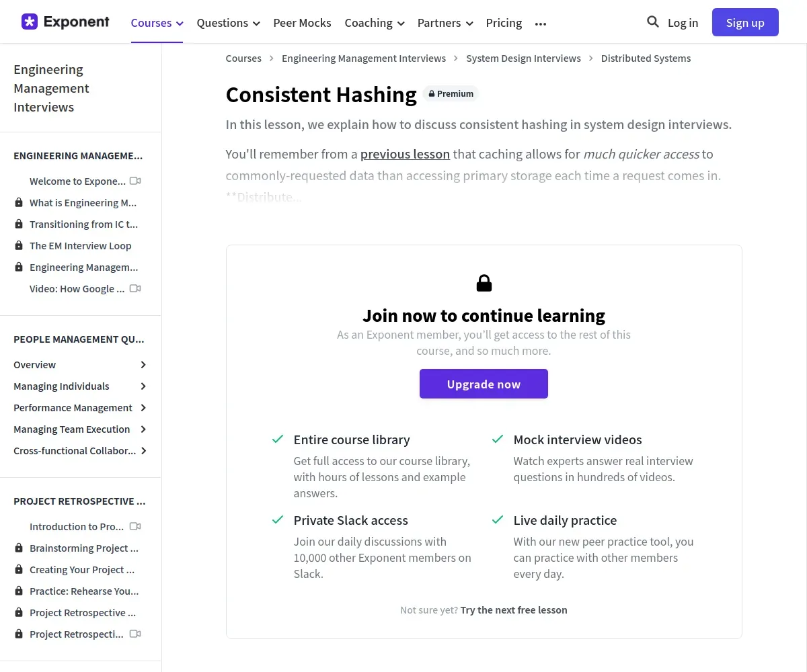Click lock icon beside The EM Interview Loop
The width and height of the screenshot is (807, 672).
[19, 246]
